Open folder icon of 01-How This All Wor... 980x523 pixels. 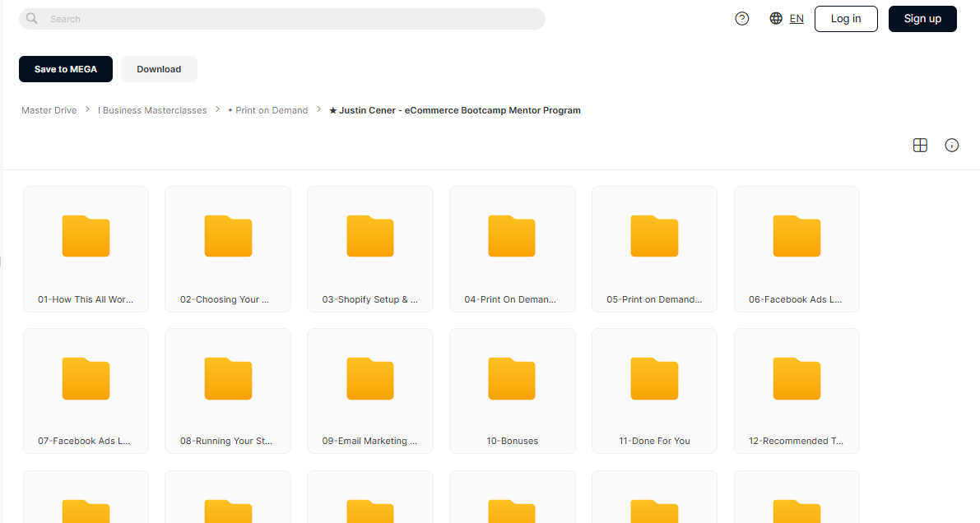click(86, 236)
